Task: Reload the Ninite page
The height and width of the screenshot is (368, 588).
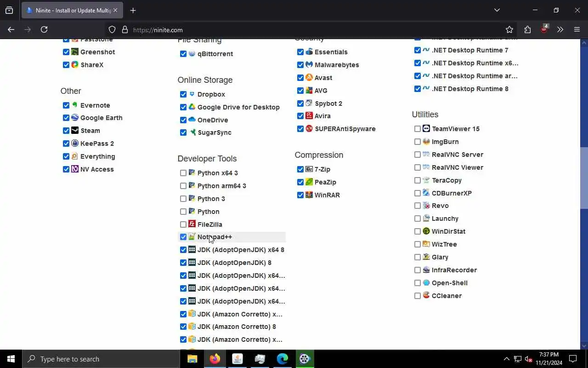Action: pyautogui.click(x=44, y=29)
